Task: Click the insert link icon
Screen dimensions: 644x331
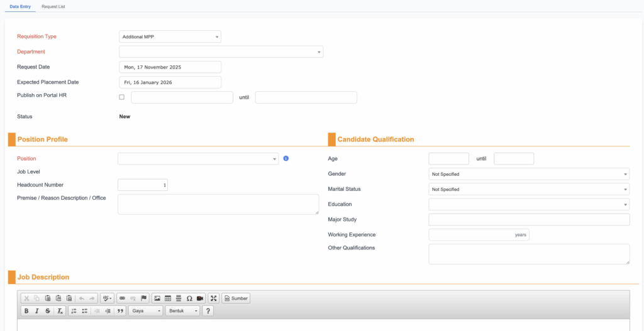Action: 122,298
